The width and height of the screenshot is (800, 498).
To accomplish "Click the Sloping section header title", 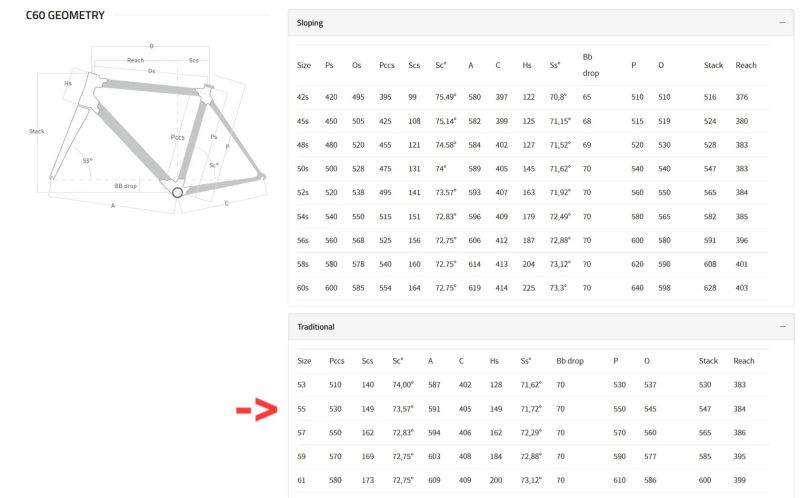I will click(x=310, y=22).
